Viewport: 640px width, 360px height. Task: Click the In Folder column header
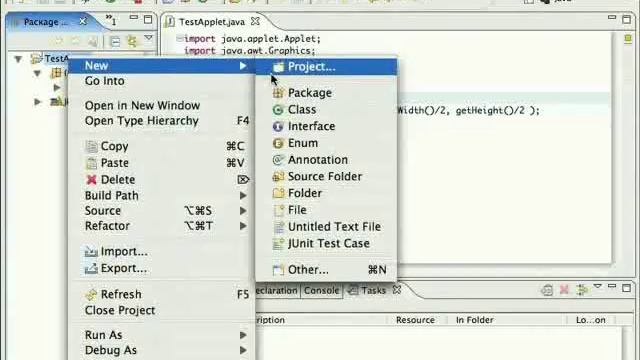click(x=475, y=320)
